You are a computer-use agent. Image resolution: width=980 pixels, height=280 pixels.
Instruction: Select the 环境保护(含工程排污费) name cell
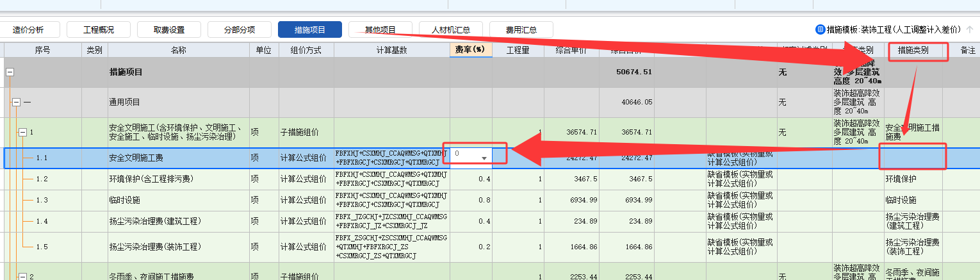click(179, 179)
